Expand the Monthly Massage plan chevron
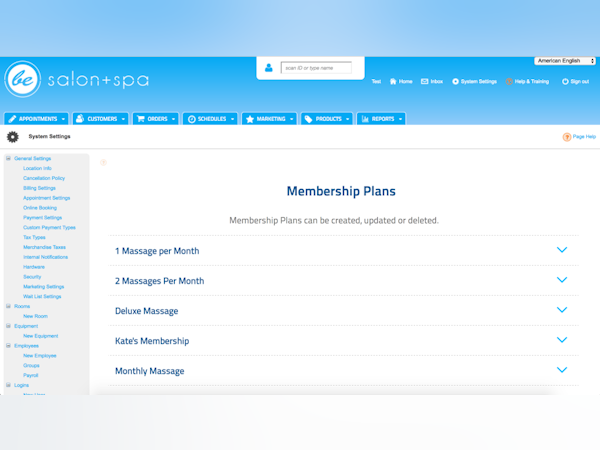The height and width of the screenshot is (450, 600). 562,370
